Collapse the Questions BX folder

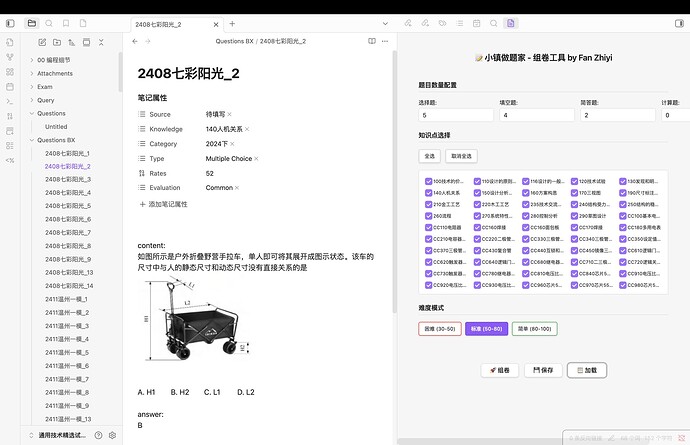tap(31, 140)
